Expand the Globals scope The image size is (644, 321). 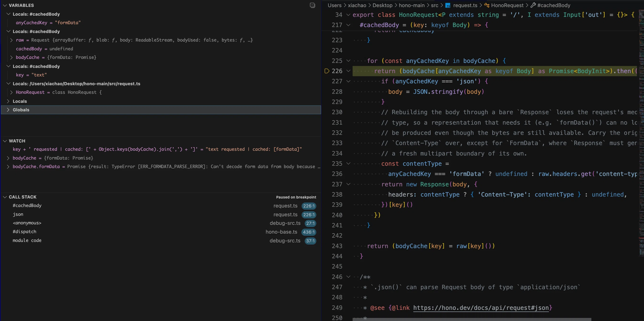click(8, 110)
